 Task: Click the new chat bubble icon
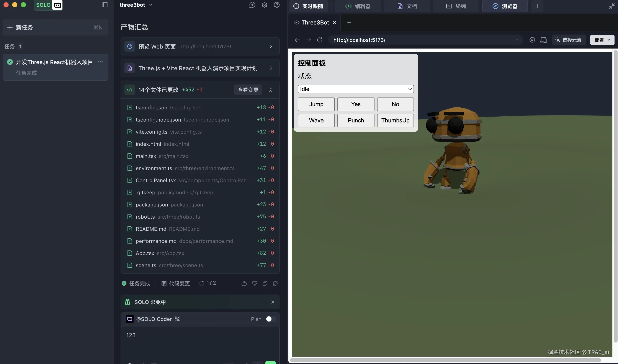252,5
